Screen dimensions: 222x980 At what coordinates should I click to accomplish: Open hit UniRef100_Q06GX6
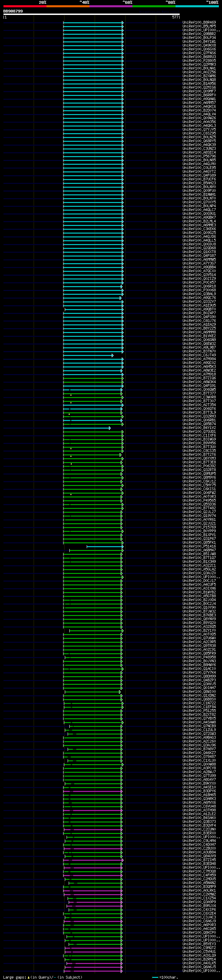pos(199,49)
